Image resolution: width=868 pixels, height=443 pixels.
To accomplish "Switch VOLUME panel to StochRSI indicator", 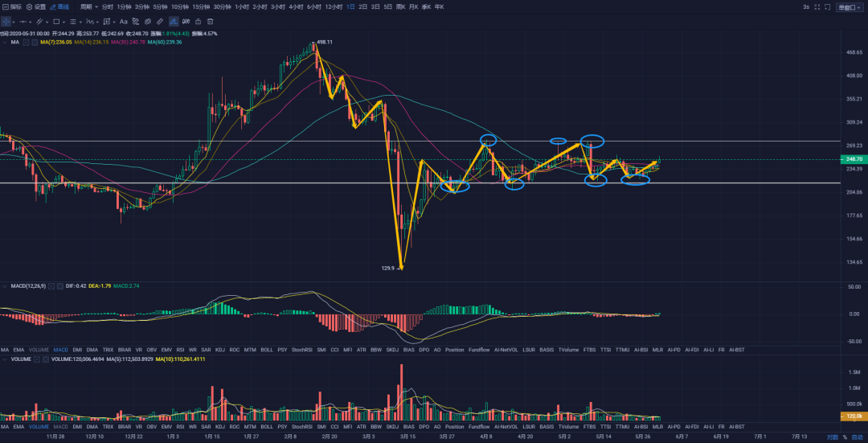I will pos(301,427).
